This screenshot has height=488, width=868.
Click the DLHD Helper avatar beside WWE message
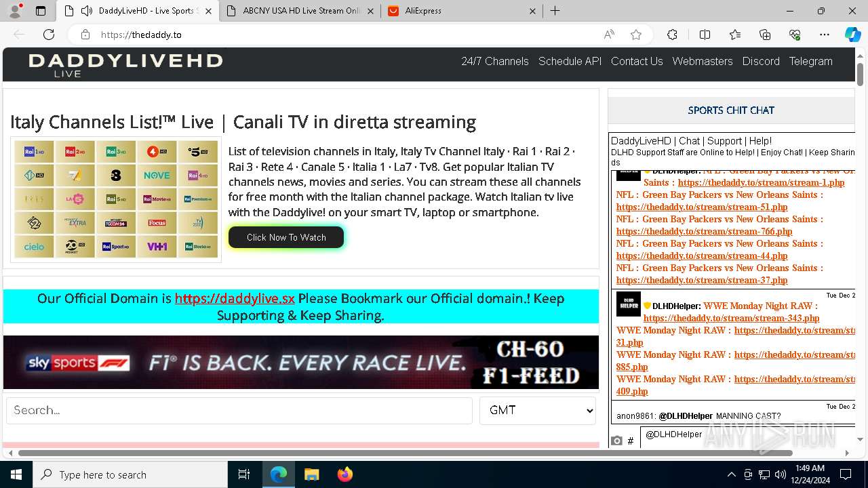point(629,304)
